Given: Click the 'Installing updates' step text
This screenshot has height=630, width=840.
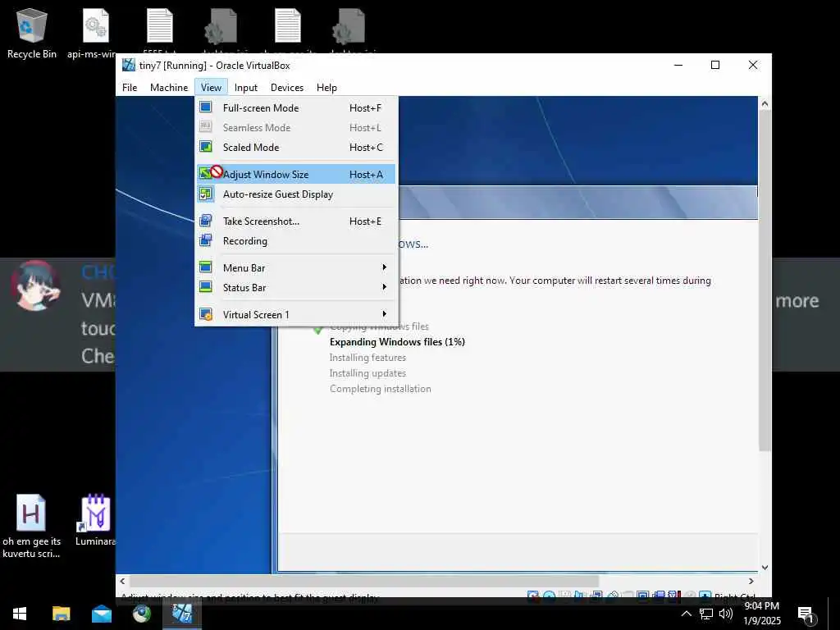Looking at the screenshot, I should point(367,373).
